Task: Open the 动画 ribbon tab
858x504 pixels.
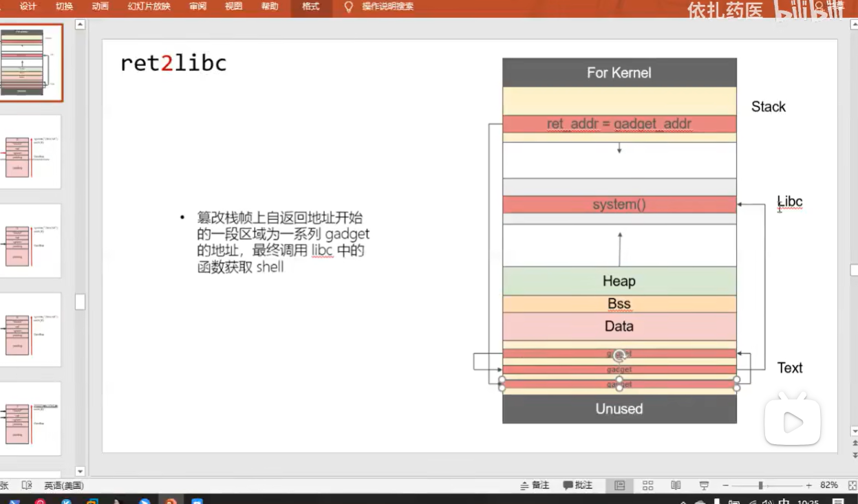Action: (100, 6)
